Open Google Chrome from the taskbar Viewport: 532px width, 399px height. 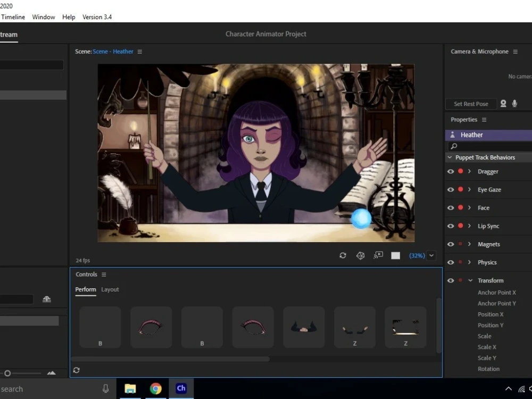(x=156, y=388)
